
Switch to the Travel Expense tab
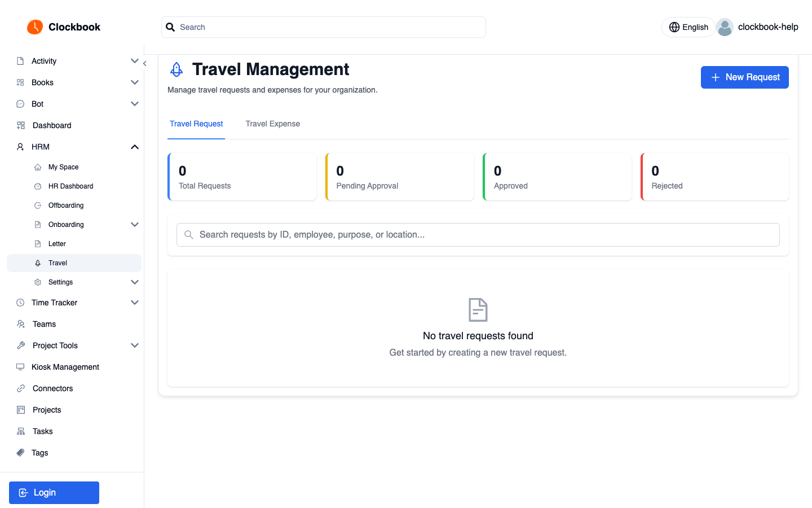click(273, 124)
